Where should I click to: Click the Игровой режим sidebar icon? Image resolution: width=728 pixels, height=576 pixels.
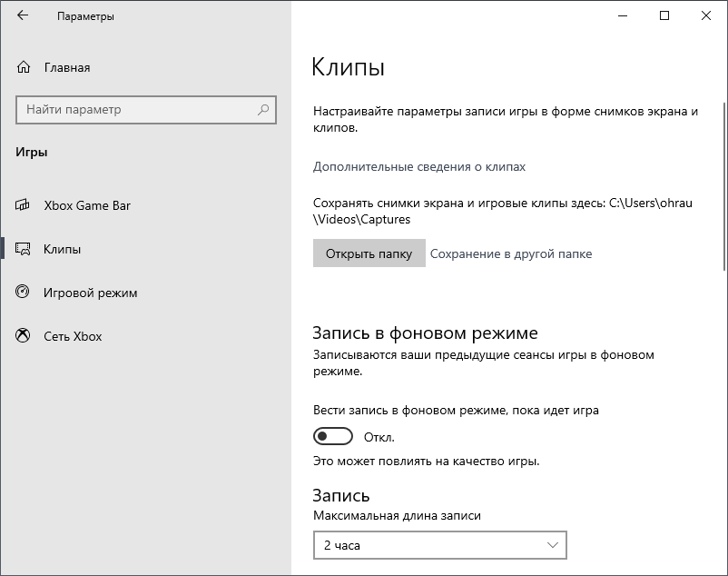coord(24,293)
